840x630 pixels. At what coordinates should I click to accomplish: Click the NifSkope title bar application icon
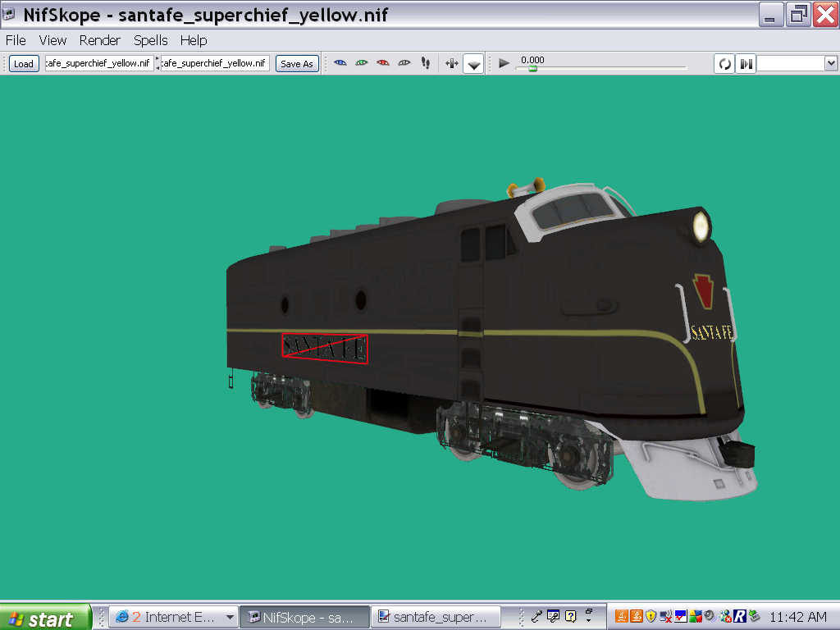[9, 14]
